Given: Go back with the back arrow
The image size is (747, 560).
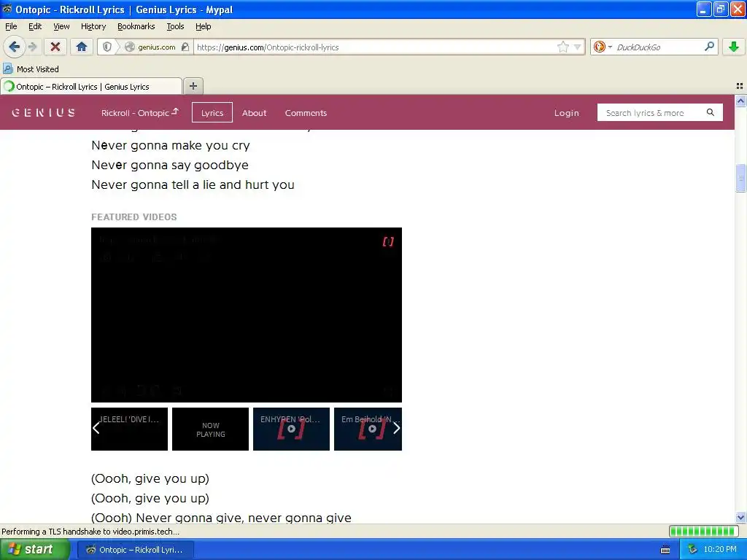Looking at the screenshot, I should [x=14, y=47].
